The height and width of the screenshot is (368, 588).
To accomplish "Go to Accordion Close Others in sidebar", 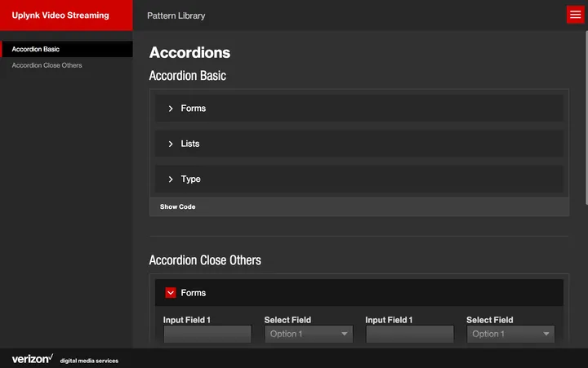I will pos(47,65).
